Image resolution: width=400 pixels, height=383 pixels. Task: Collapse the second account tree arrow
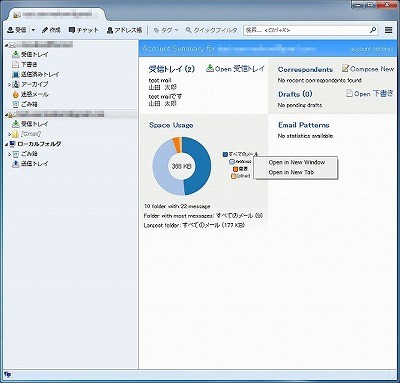pyautogui.click(x=7, y=115)
